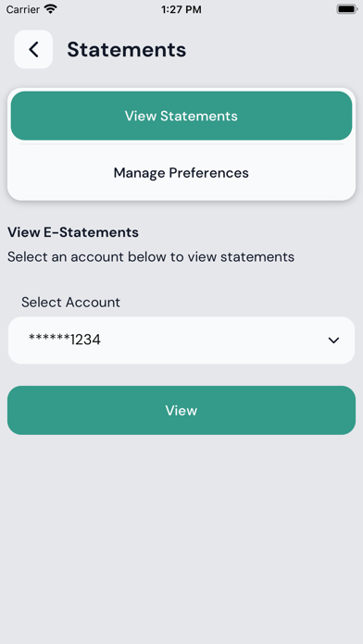The width and height of the screenshot is (363, 644).
Task: Tap the 1:27 PM clock
Action: click(181, 9)
